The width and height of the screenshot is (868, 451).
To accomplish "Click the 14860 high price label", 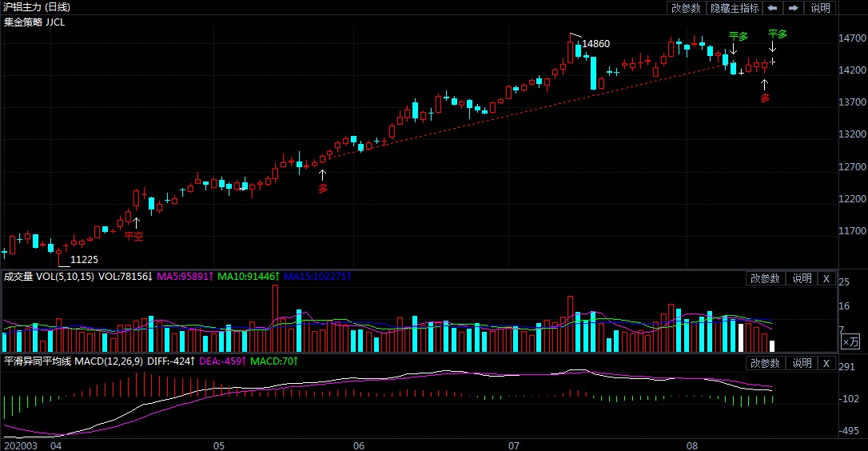I will pyautogui.click(x=595, y=44).
